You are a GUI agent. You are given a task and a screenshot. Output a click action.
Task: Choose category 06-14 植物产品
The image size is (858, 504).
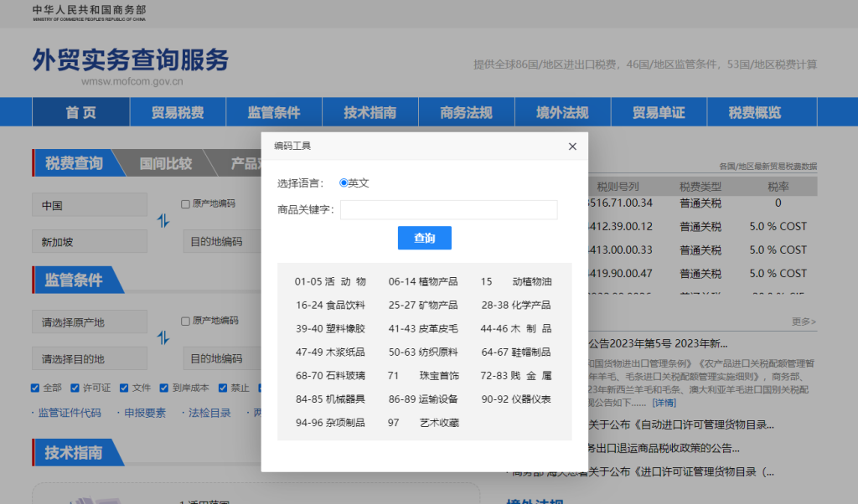pyautogui.click(x=423, y=281)
